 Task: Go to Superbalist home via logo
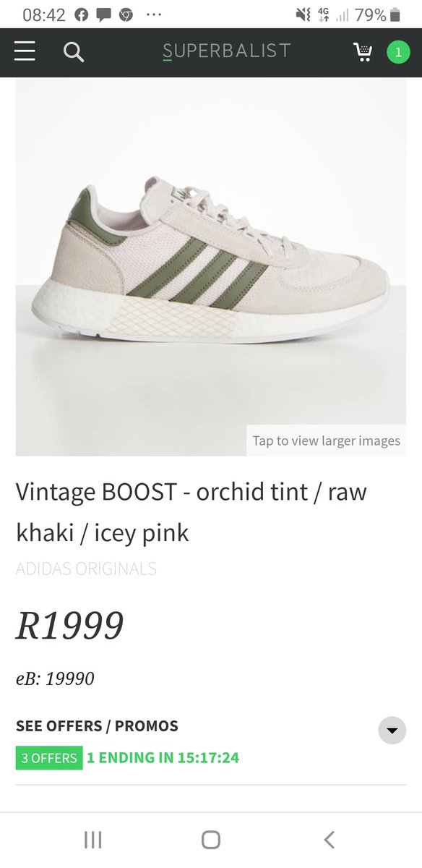click(227, 51)
